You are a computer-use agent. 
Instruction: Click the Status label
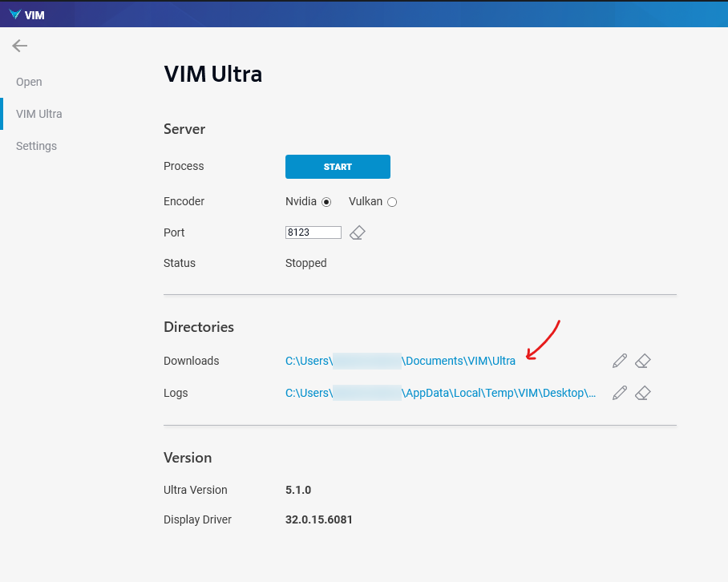point(180,263)
